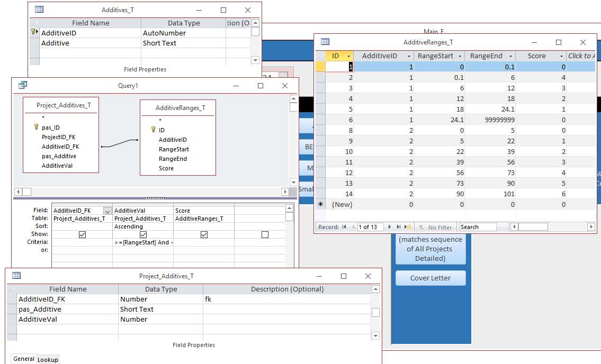Click the Project_Additives_T window table icon
This screenshot has width=601, height=364.
click(16, 275)
